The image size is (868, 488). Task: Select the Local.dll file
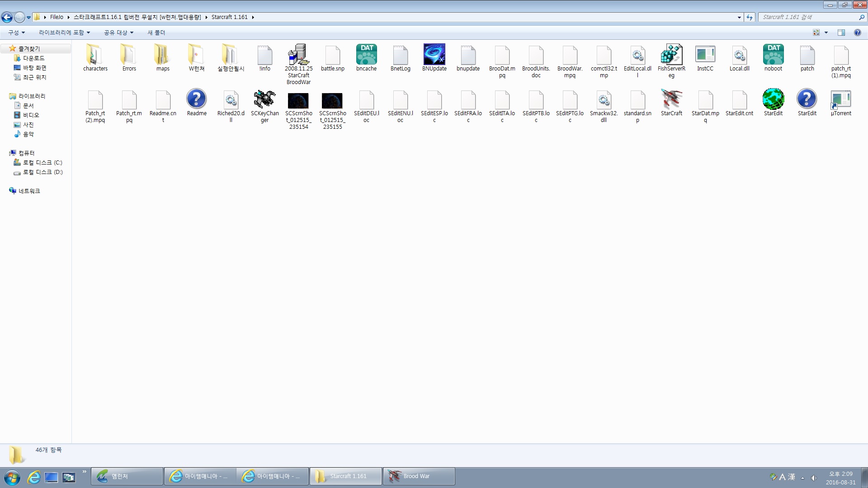click(739, 58)
